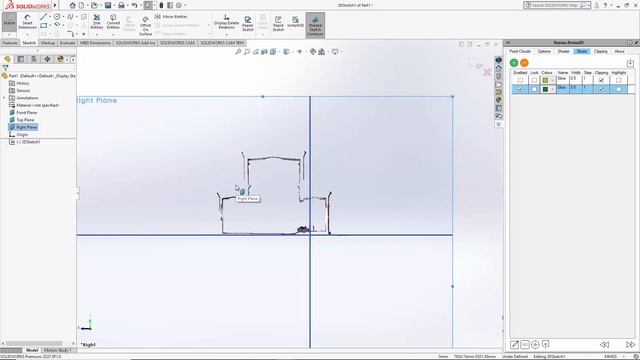Toggle the Instant2D tool
Screen dimensions: 640x360
point(295,21)
